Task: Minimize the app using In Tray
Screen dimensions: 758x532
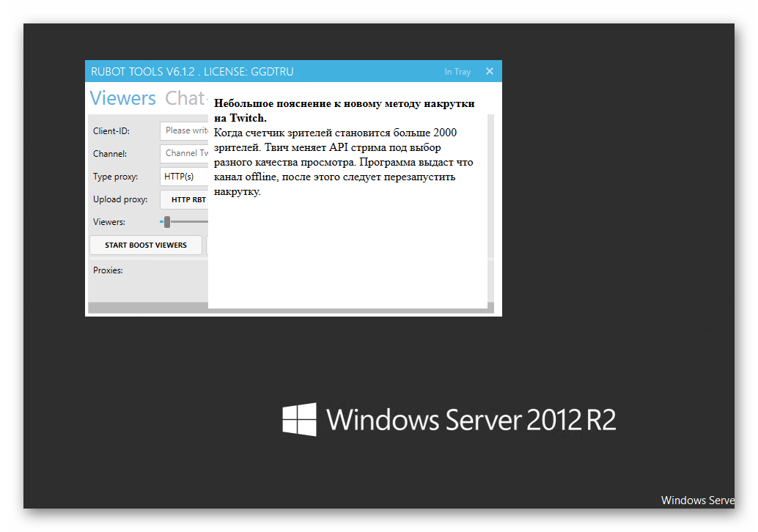Action: (457, 72)
